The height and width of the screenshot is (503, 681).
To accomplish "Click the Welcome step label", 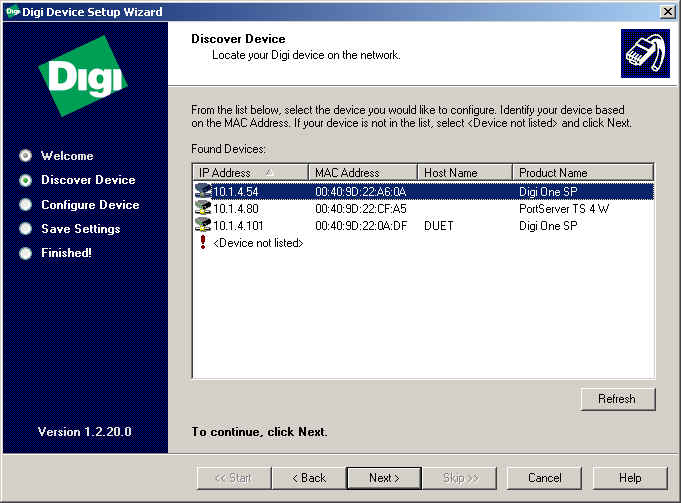I will [67, 156].
